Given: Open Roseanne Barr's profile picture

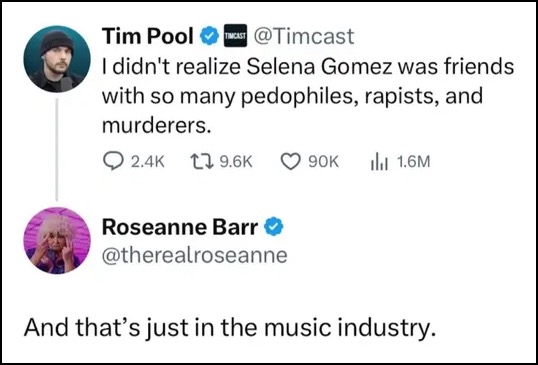Looking at the screenshot, I should (x=57, y=240).
